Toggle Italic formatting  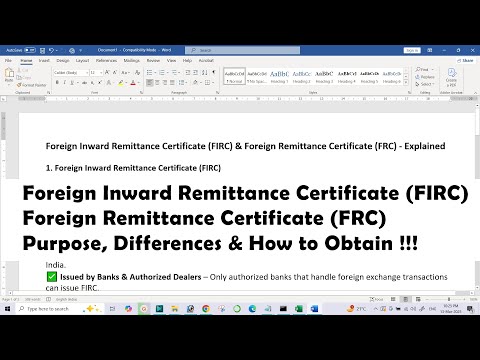click(64, 82)
